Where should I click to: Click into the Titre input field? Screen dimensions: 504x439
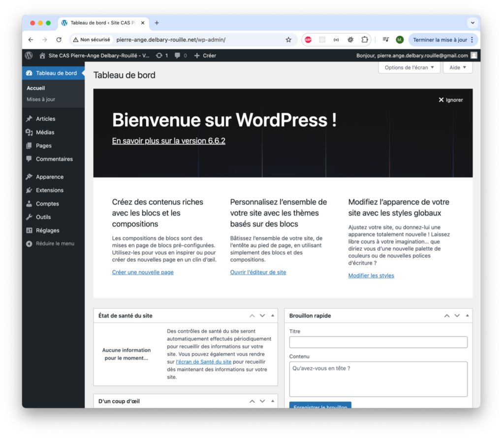pos(378,342)
